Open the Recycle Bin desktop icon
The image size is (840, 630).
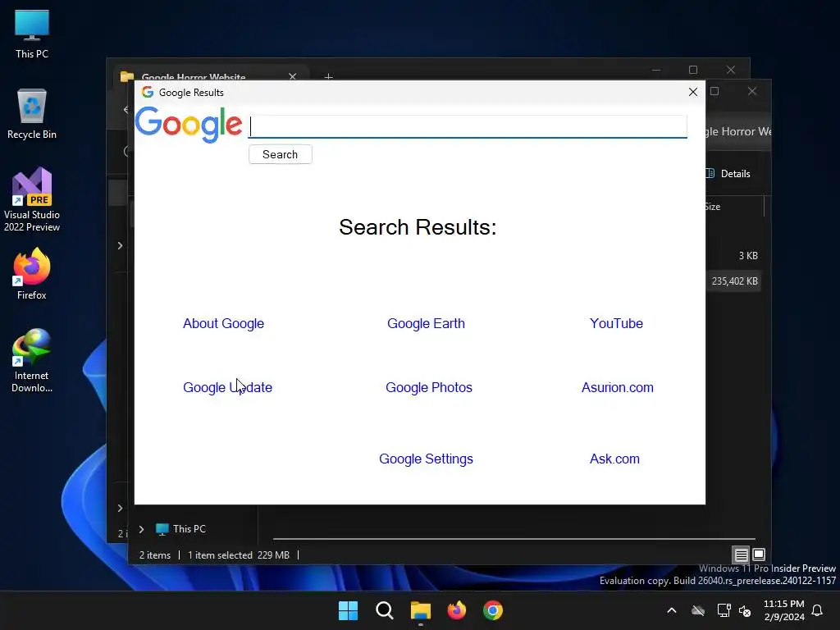click(32, 113)
